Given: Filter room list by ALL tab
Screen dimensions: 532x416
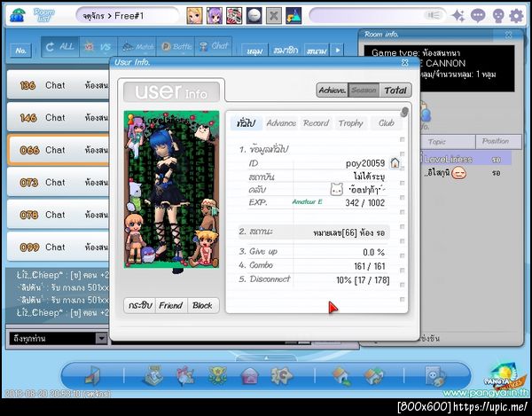Looking at the screenshot, I should pos(60,47).
